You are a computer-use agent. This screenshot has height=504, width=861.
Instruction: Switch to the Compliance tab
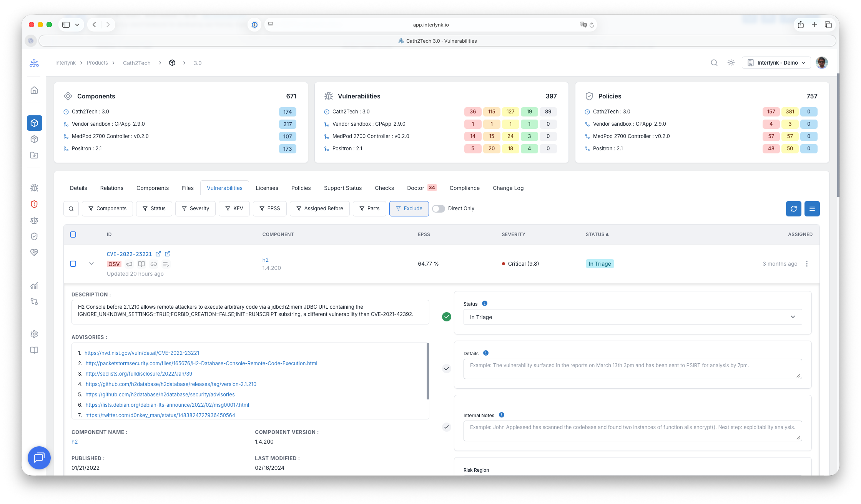(x=464, y=188)
